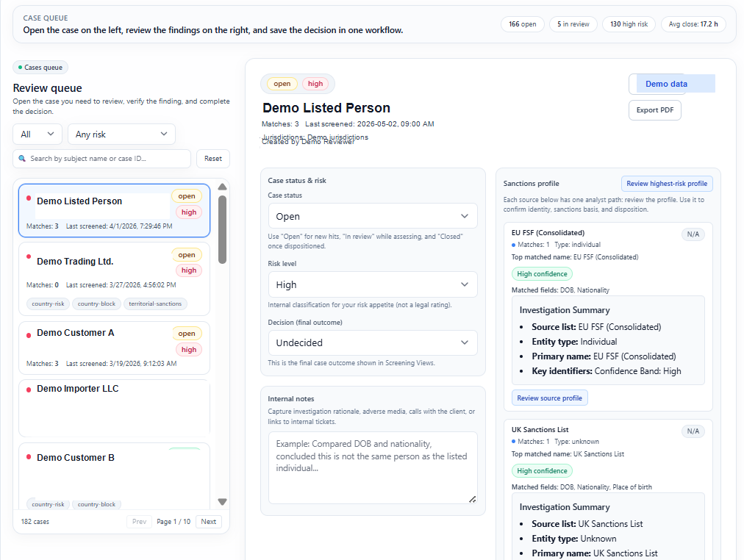744x560 pixels.
Task: Click the Cases queue chip
Action: 40,68
